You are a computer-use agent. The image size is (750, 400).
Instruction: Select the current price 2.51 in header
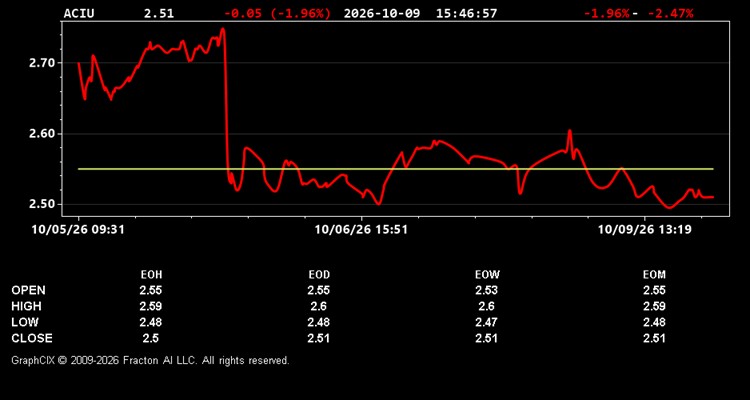coord(159,13)
